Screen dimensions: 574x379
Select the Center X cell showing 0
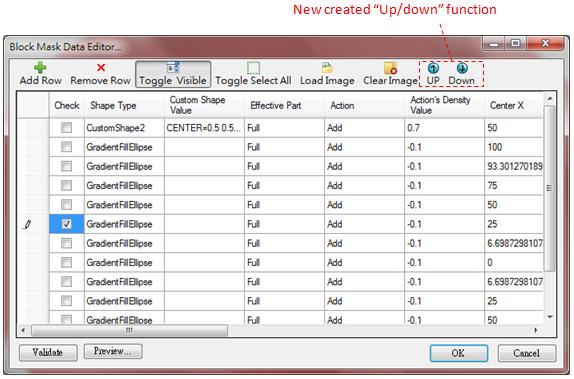pyautogui.click(x=514, y=263)
